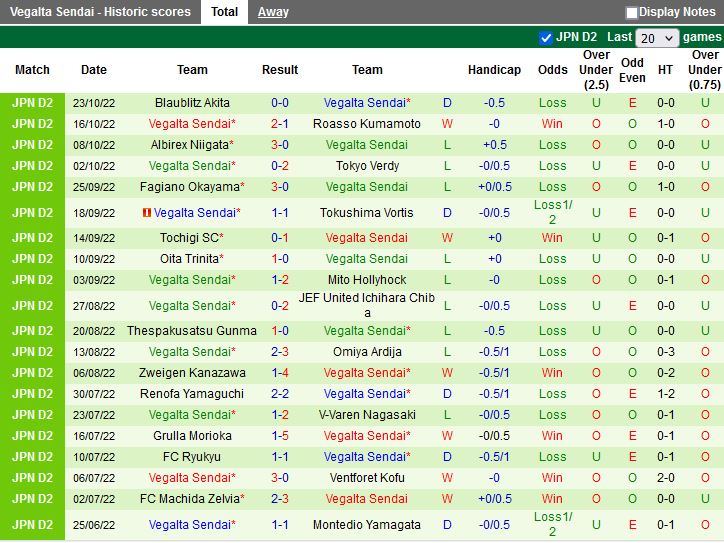Click the date 25/06/22
The width and height of the screenshot is (724, 543).
(x=94, y=525)
